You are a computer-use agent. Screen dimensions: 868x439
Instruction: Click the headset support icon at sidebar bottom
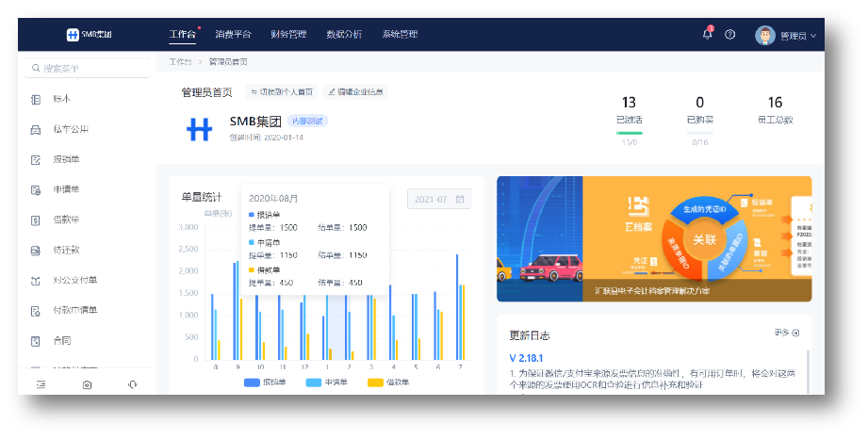(132, 384)
